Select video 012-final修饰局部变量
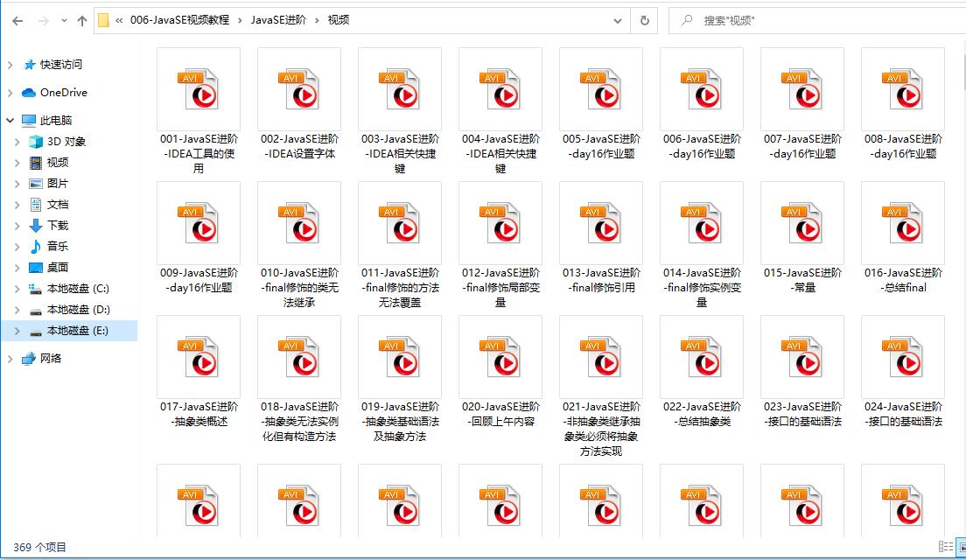The image size is (966, 560). (500, 245)
